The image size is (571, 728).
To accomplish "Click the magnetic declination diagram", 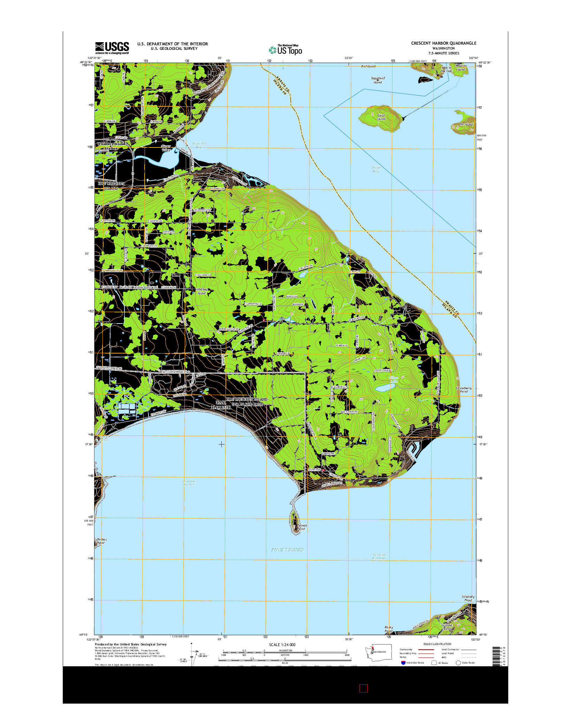I will [x=194, y=654].
